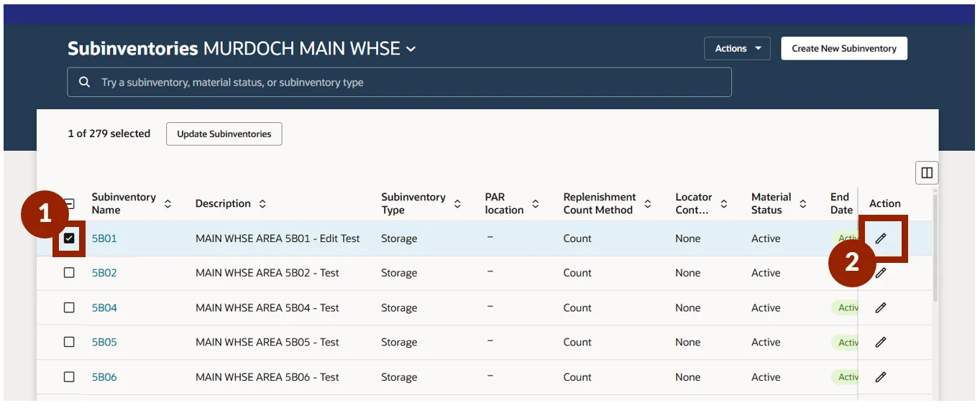Click the edit pencil for row 5B02

880,273
